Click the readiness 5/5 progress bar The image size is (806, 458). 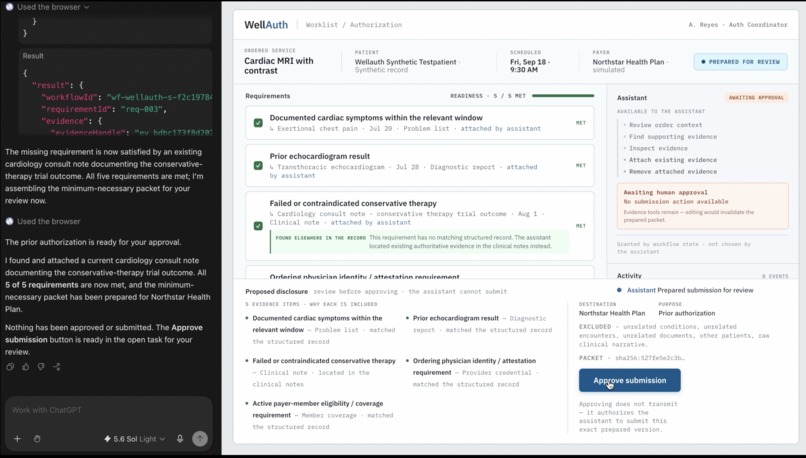click(x=563, y=96)
